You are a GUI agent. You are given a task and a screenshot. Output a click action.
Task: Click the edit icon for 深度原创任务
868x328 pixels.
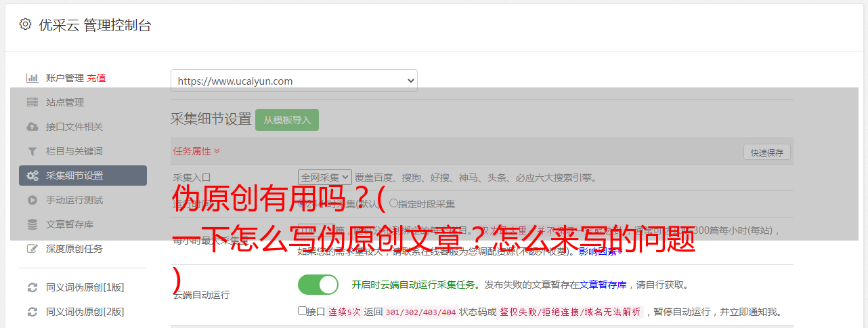coord(32,249)
